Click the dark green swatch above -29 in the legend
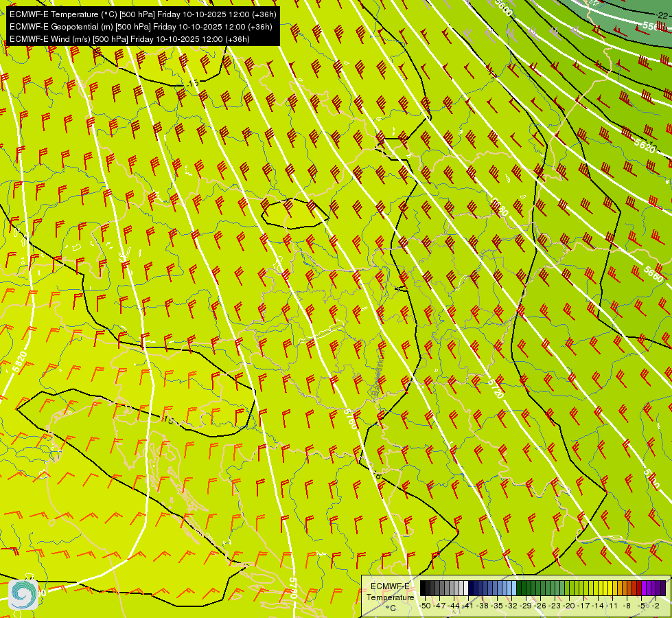 coord(524,588)
